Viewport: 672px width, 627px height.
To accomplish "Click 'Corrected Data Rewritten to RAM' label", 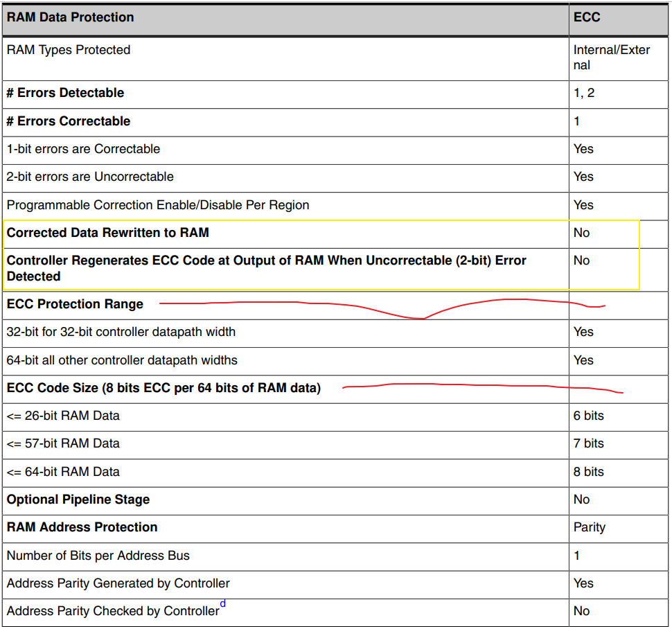I will 107,232.
